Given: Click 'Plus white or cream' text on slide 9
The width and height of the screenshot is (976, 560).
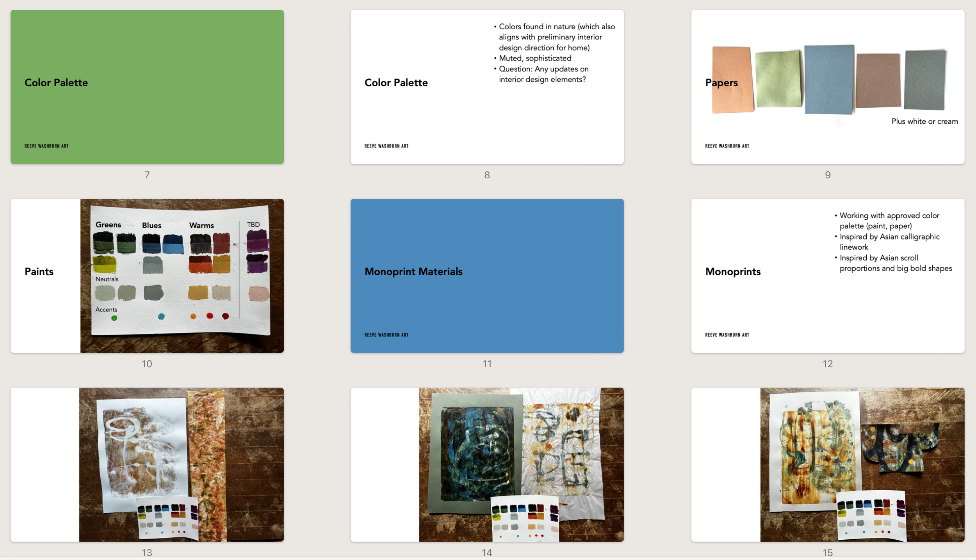Looking at the screenshot, I should pos(924,121).
